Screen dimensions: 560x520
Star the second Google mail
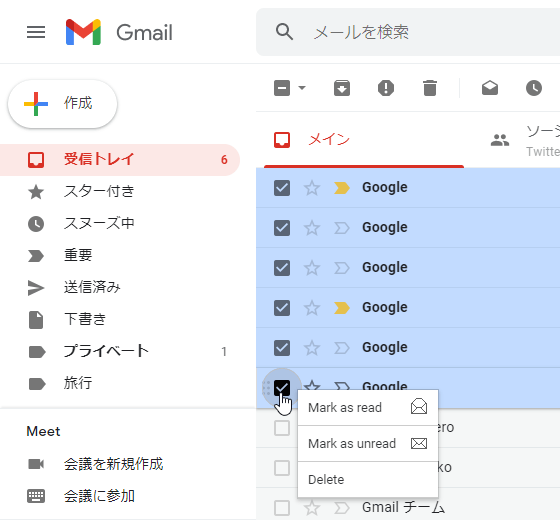311,228
